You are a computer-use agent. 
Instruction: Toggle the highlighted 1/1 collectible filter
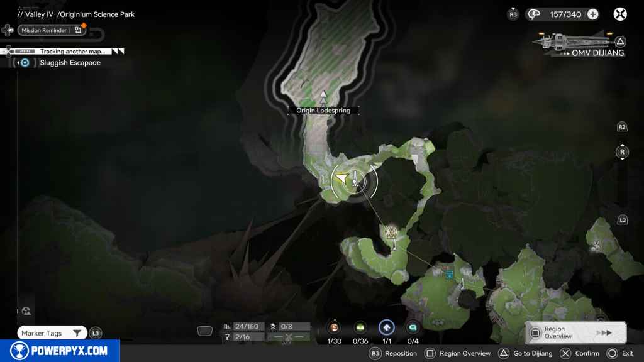[386, 327]
